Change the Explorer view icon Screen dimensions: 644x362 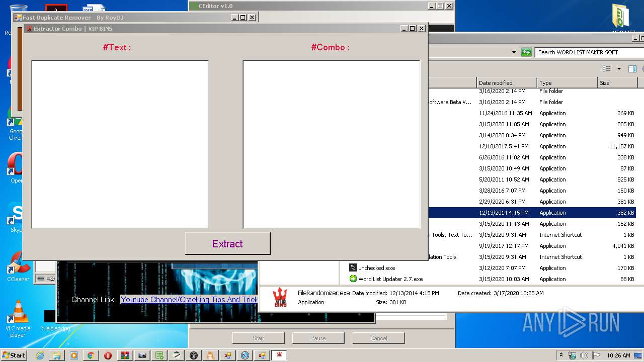[x=607, y=69]
